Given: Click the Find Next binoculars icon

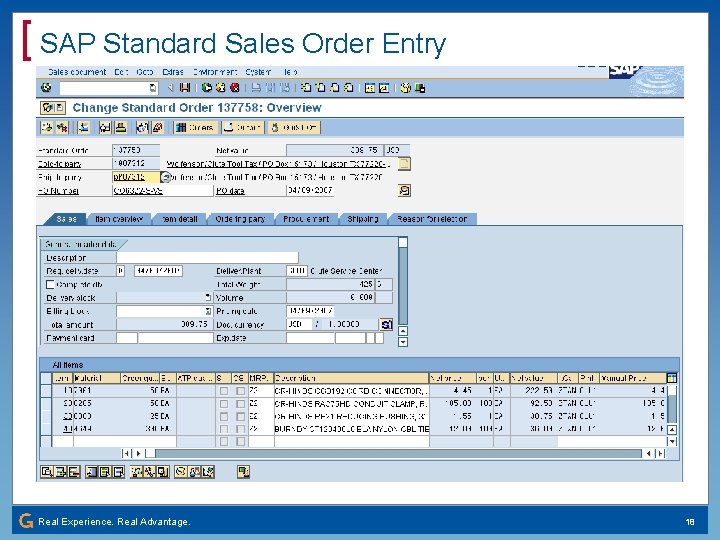Looking at the screenshot, I should pos(285,87).
